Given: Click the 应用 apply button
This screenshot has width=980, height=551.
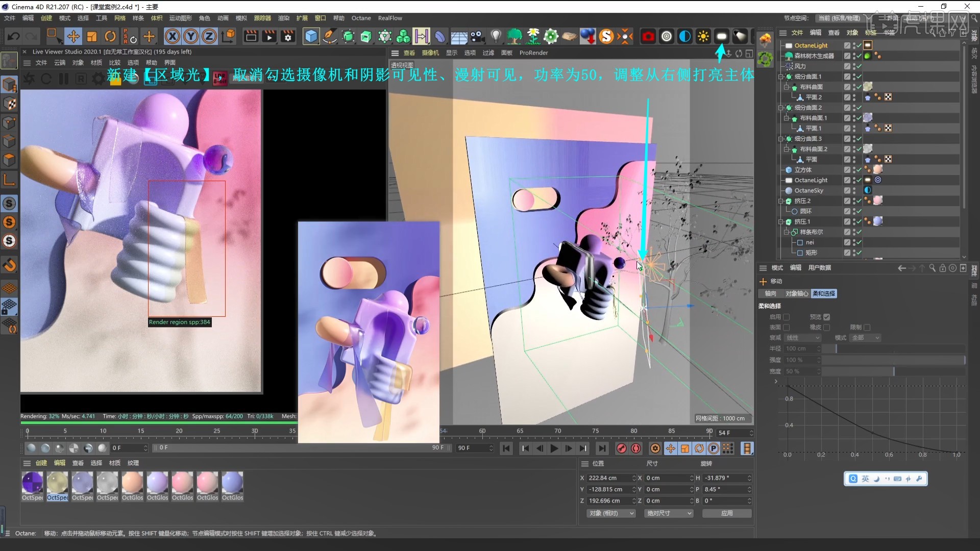Looking at the screenshot, I should pyautogui.click(x=726, y=513).
